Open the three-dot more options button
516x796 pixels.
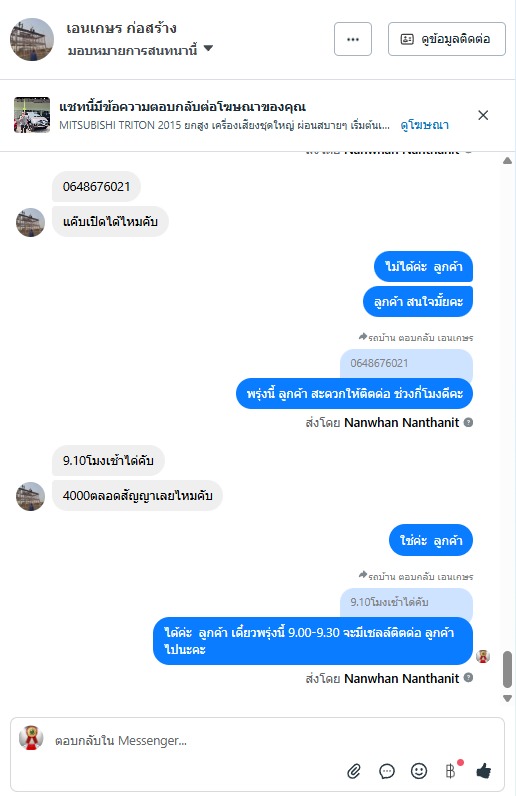[x=353, y=39]
